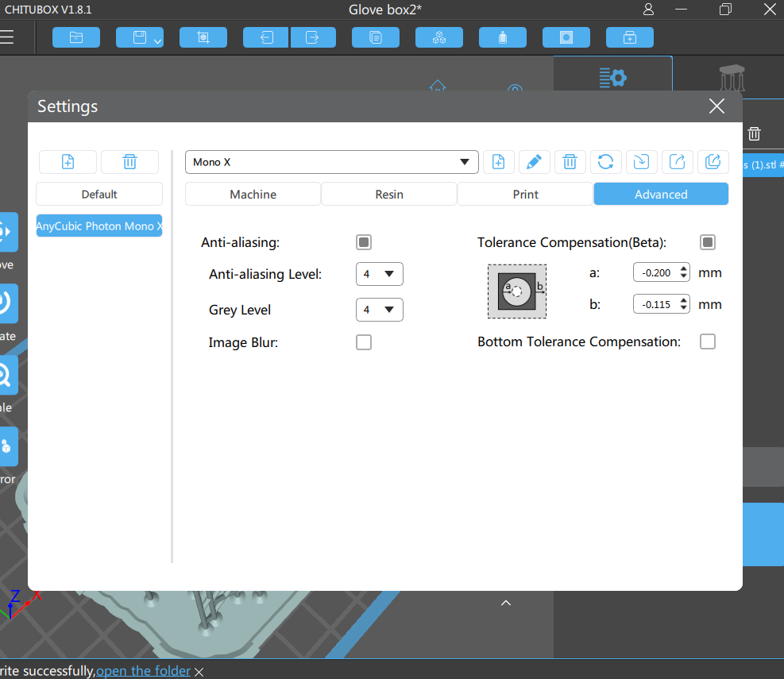Click the copy pages toolbar icon

[376, 37]
